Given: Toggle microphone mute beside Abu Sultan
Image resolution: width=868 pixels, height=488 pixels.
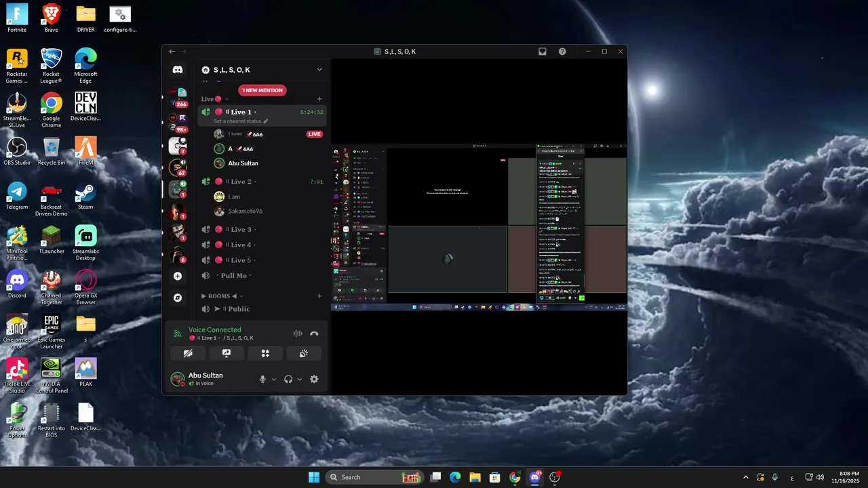Looking at the screenshot, I should tap(262, 380).
